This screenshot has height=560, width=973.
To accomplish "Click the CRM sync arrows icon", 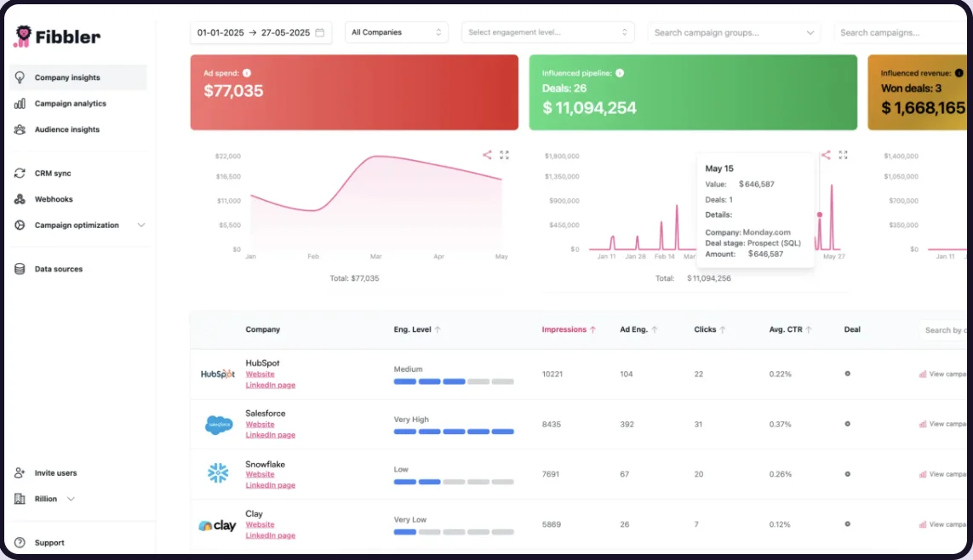I will (x=21, y=173).
